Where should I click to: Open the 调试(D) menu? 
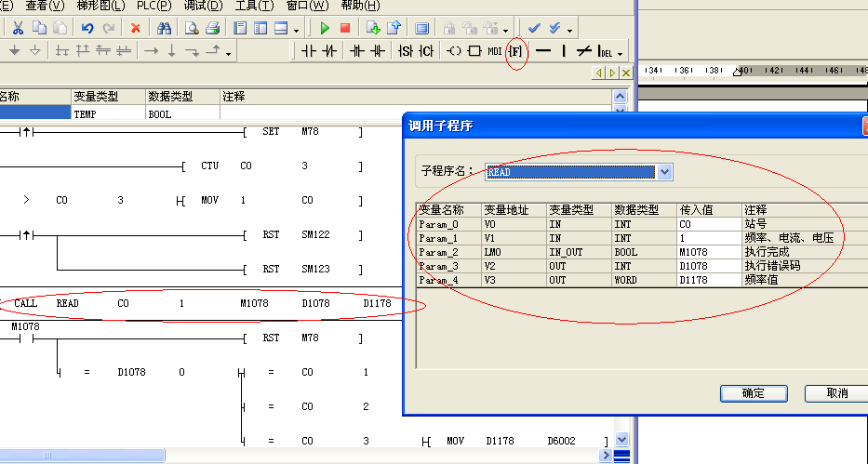(x=202, y=6)
